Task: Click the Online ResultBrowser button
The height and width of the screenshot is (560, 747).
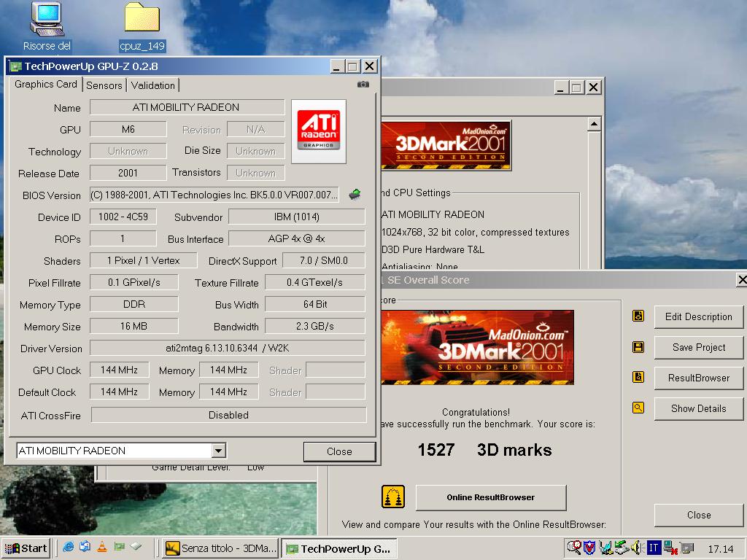Action: [491, 497]
